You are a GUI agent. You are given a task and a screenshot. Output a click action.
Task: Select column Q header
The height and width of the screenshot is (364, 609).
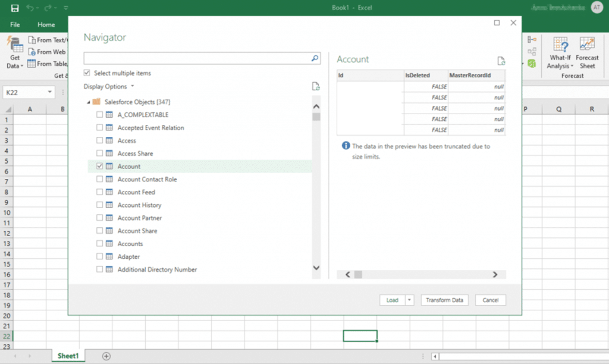coord(558,109)
